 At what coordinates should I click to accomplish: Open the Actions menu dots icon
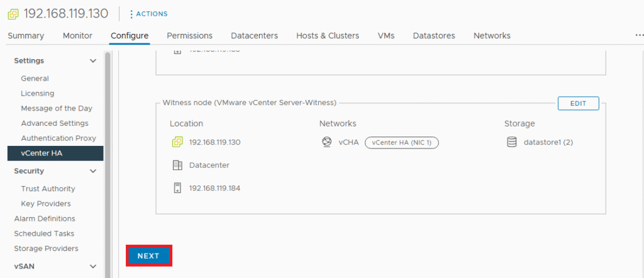pos(131,14)
